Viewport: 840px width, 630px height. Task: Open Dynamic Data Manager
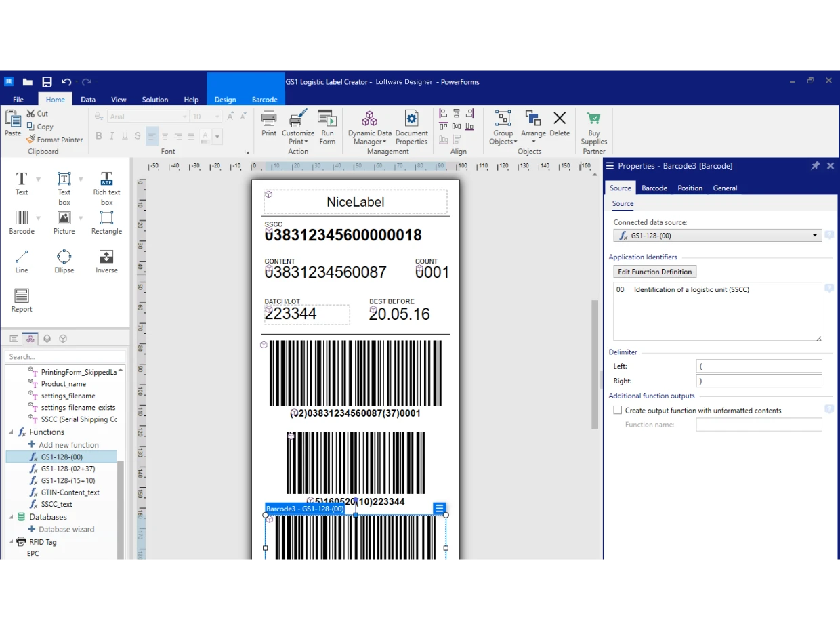(369, 127)
